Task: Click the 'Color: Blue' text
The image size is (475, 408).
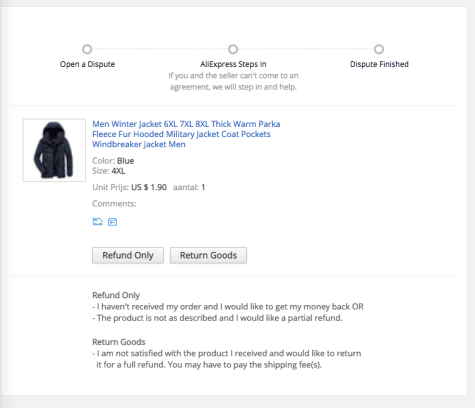Action: pyautogui.click(x=113, y=161)
